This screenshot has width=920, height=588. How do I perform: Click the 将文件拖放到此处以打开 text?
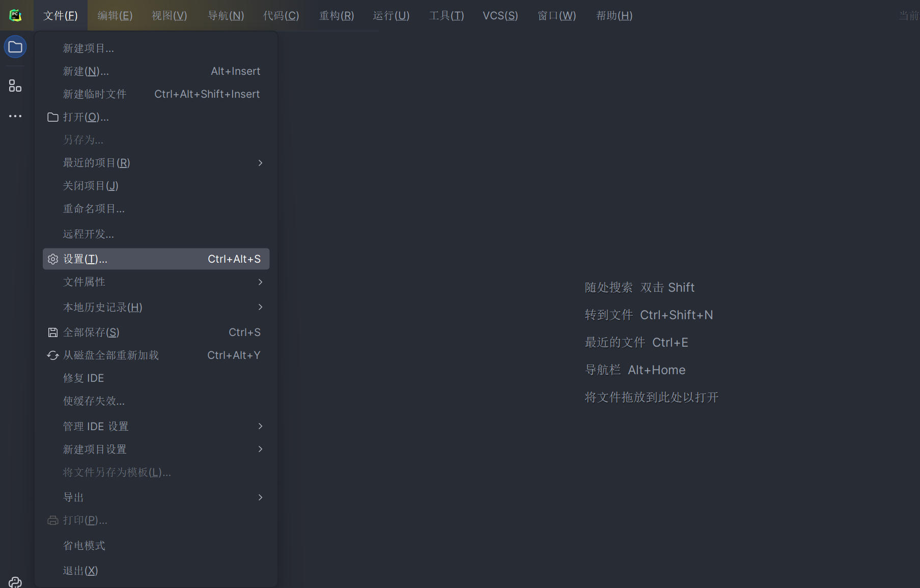652,398
